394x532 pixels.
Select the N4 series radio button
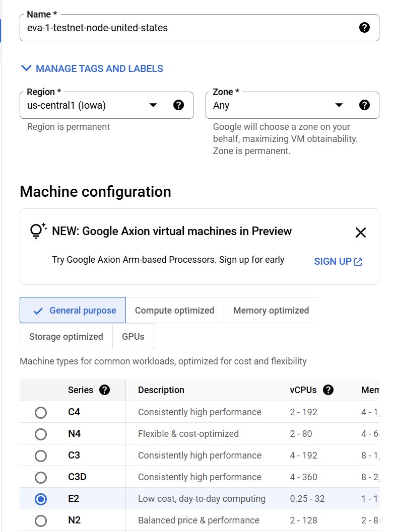click(x=41, y=434)
